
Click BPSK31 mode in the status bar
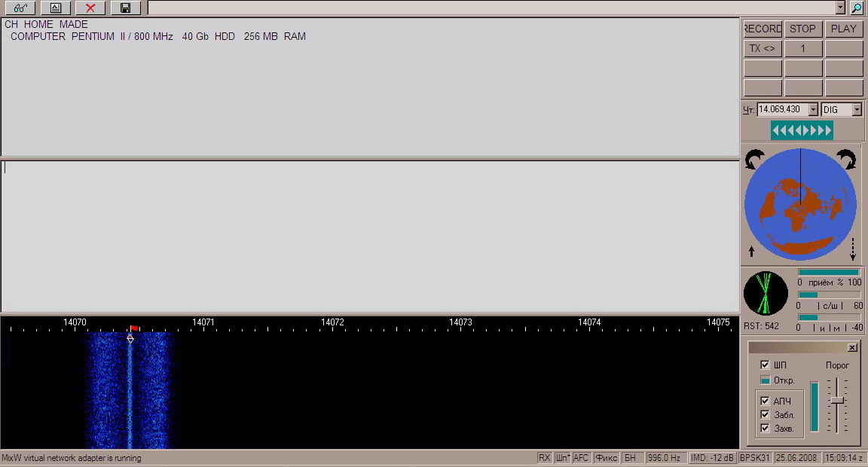pyautogui.click(x=753, y=457)
